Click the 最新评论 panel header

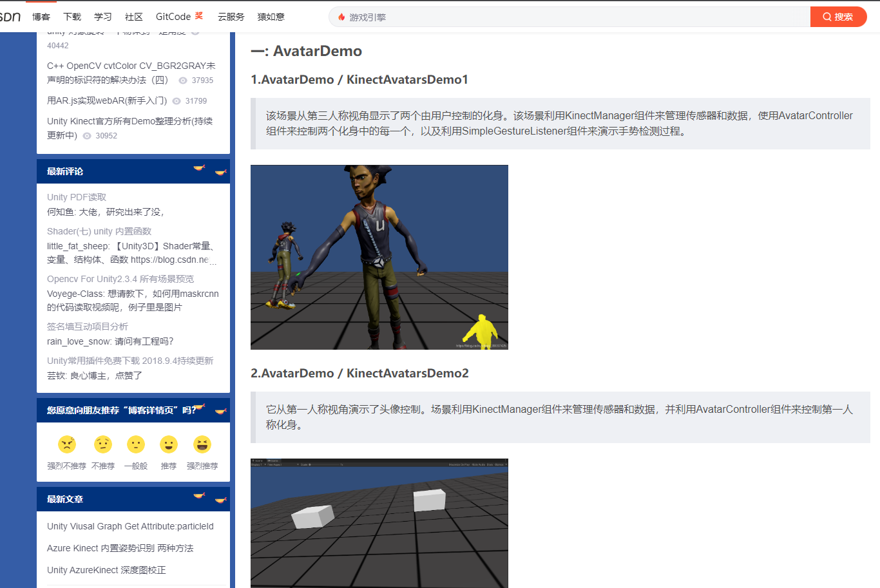(x=133, y=171)
